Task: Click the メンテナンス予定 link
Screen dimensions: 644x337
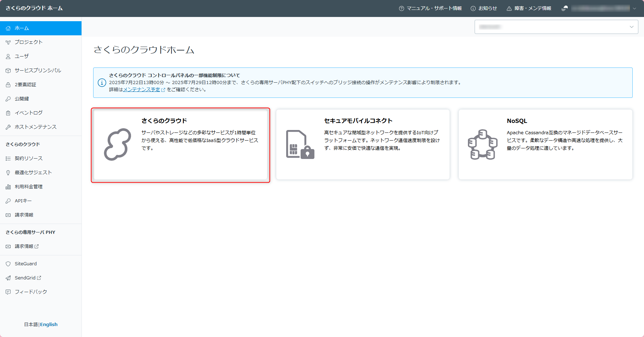Action: (141, 89)
